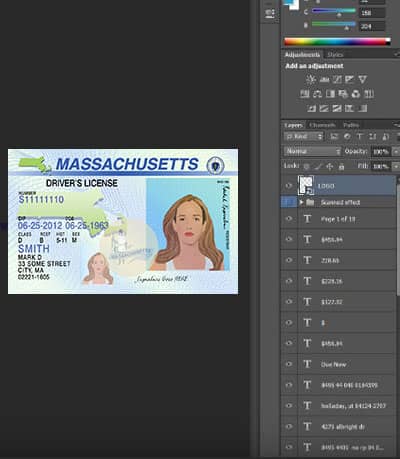400x459 pixels.
Task: Filter layers by smart objects
Action: point(386,136)
